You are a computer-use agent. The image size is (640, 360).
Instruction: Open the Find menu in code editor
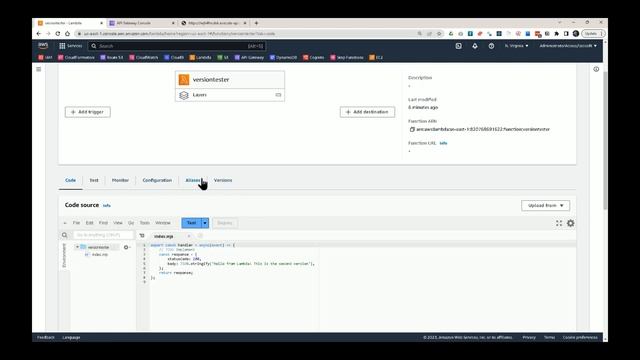[x=103, y=223]
